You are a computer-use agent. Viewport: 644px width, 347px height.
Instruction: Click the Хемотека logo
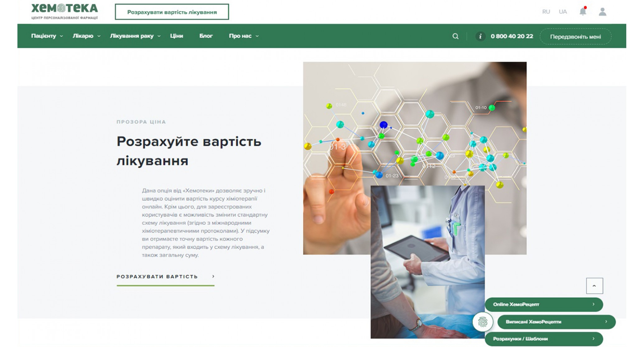pyautogui.click(x=64, y=12)
